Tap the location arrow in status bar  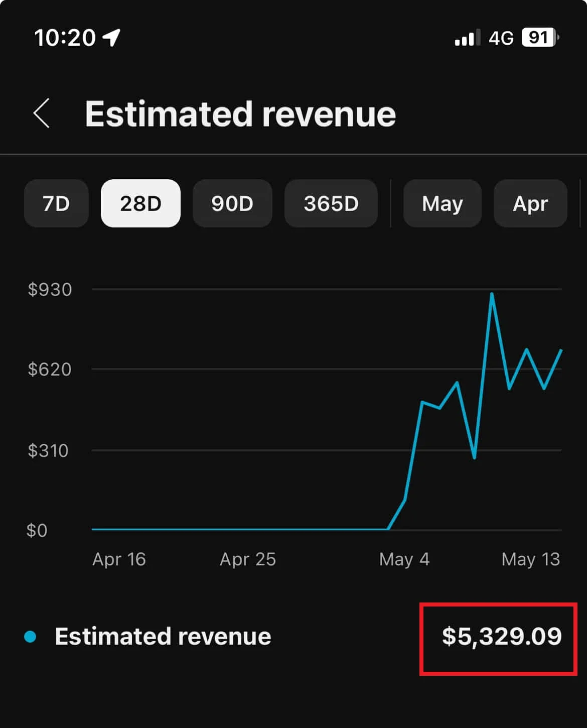coord(111,37)
